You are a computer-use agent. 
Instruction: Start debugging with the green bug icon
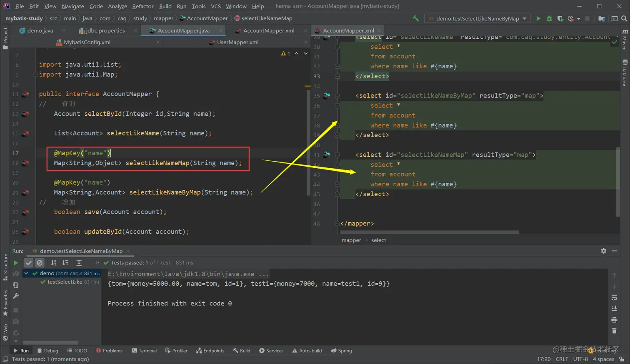pyautogui.click(x=549, y=18)
